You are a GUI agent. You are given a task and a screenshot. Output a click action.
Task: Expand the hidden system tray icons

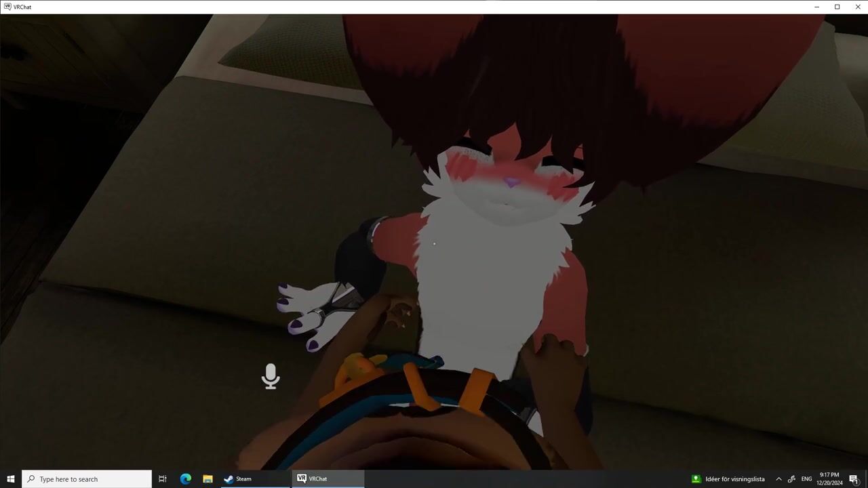point(778,479)
